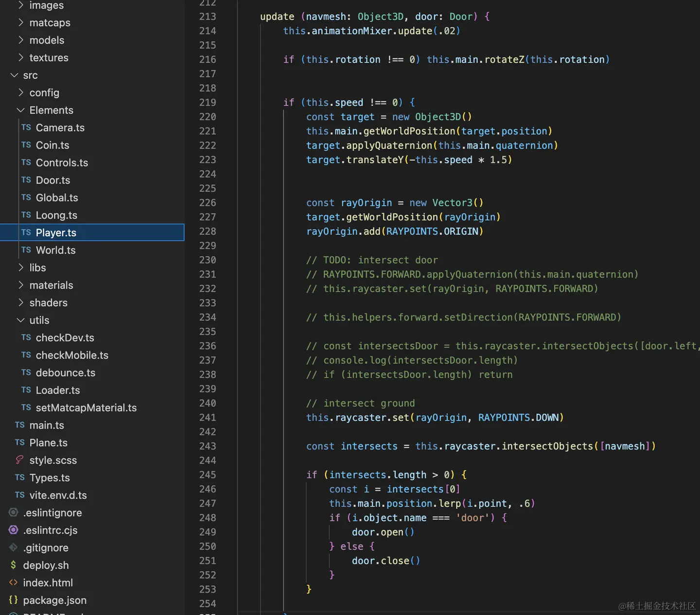Click the TS icon beside Loader.ts
The width and height of the screenshot is (700, 615).
[26, 390]
